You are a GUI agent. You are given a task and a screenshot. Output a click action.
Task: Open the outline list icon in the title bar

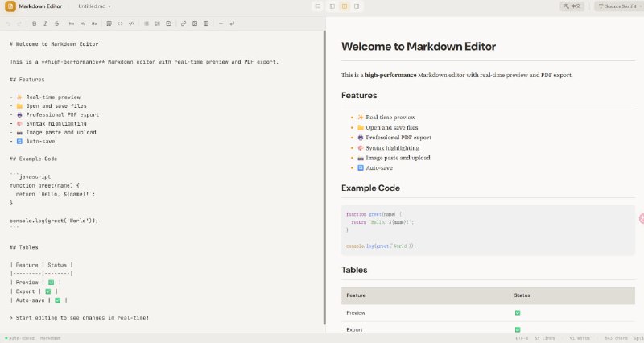point(317,6)
